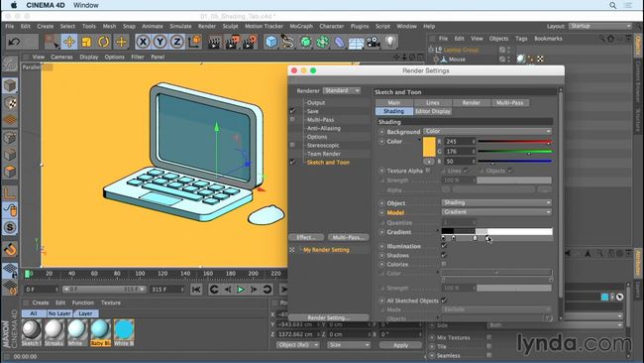The width and height of the screenshot is (644, 363).
Task: Click the orange background color swatch
Action: [429, 148]
